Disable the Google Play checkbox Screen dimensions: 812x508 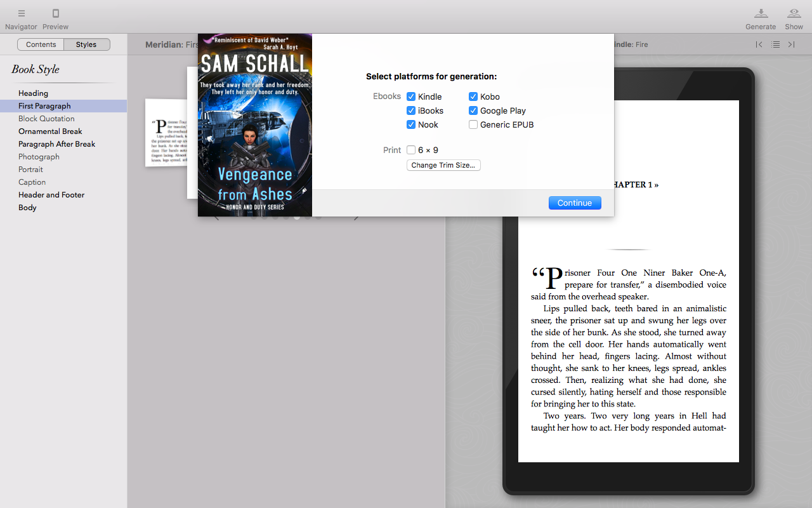coord(473,110)
